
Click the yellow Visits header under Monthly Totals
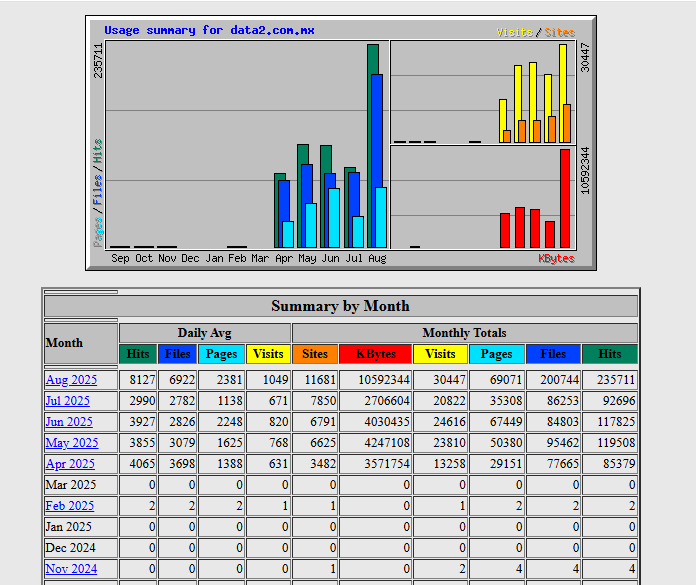click(440, 354)
